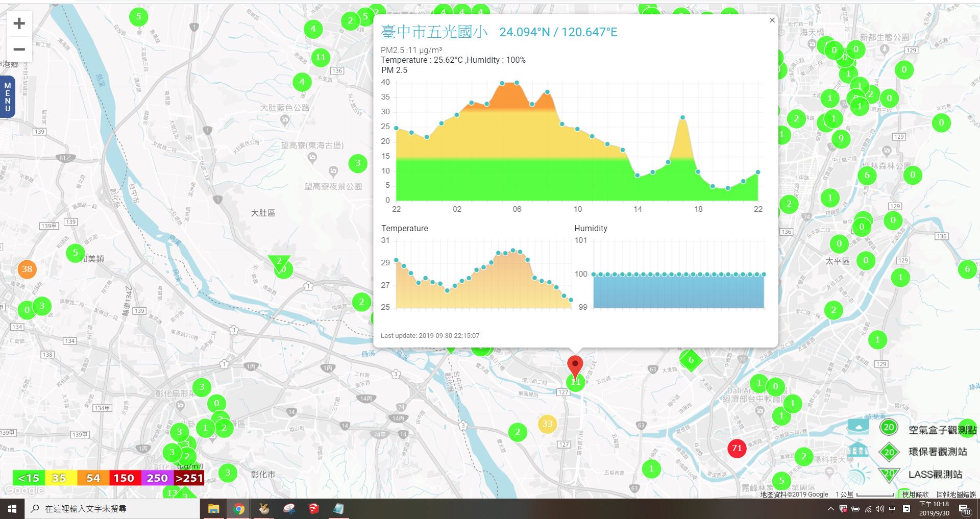The width and height of the screenshot is (980, 519).
Task: Click the 海天橋 photo spot icon
Action: point(812,44)
